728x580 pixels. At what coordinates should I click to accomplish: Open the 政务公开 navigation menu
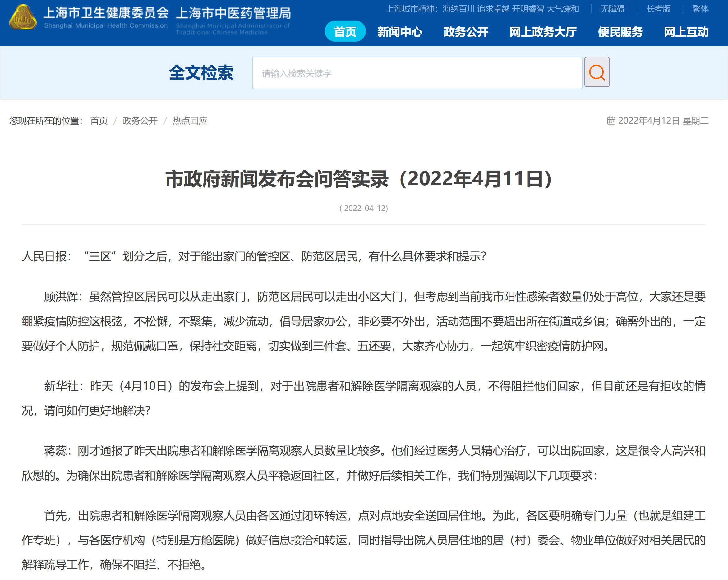[465, 32]
